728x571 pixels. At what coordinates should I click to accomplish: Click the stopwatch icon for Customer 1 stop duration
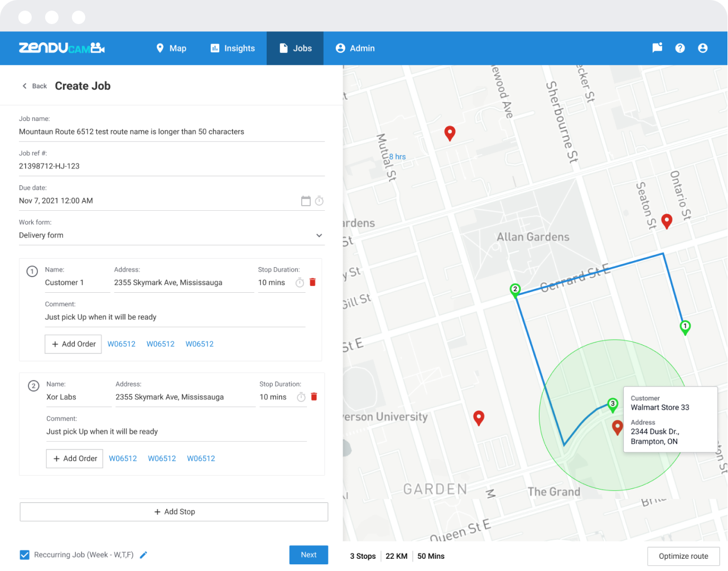coord(301,282)
